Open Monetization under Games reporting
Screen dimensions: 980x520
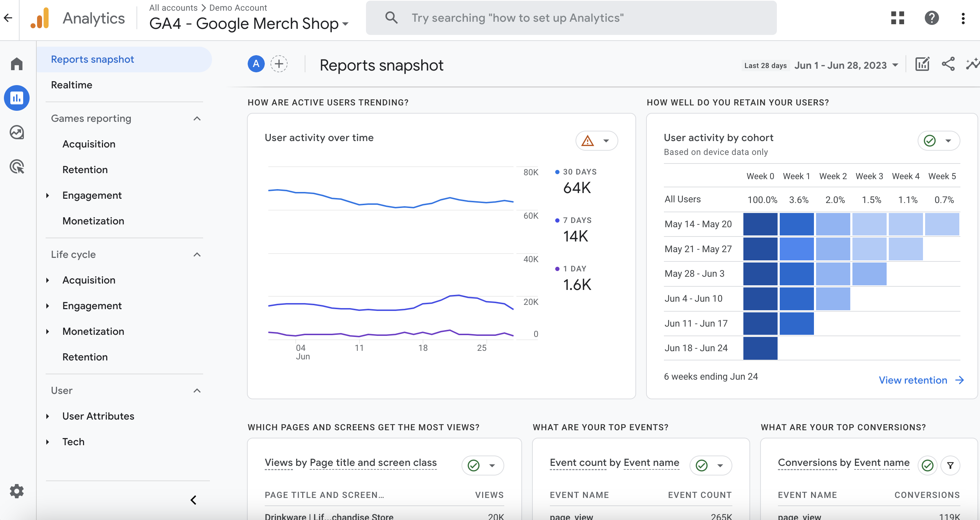93,221
